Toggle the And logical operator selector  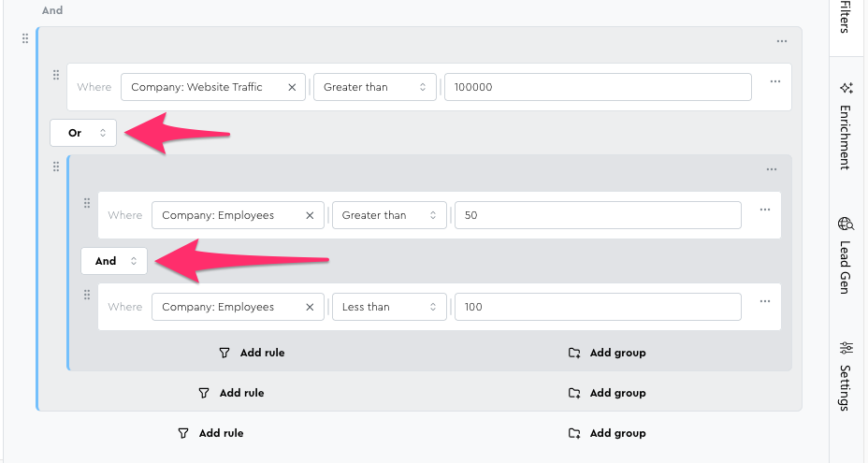(114, 261)
